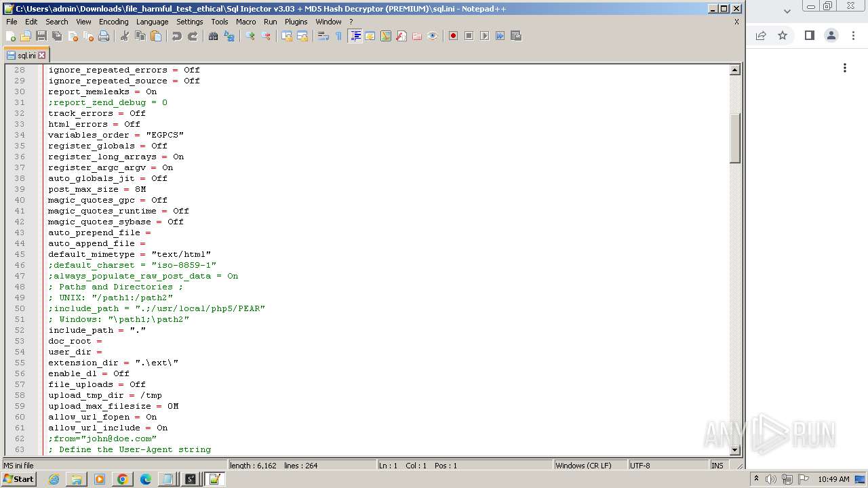Image resolution: width=868 pixels, height=488 pixels.
Task: Click the Close All toolbar icon
Action: click(88, 36)
